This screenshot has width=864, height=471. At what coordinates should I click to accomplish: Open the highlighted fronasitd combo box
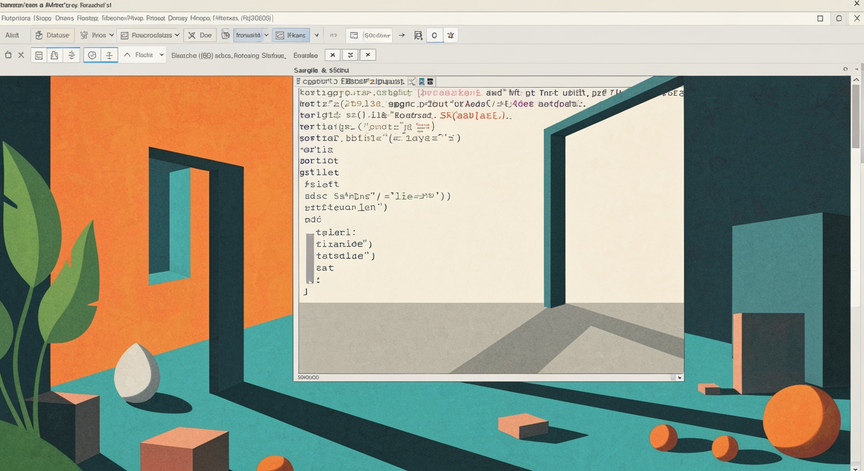251,35
